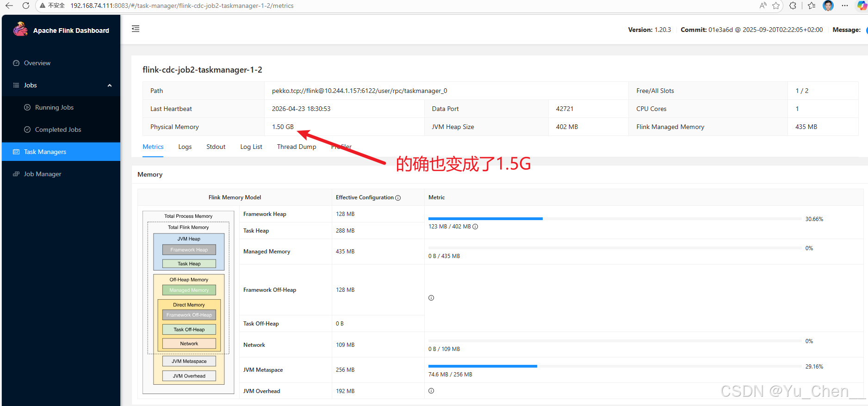Click the Completed Jobs check icon

[x=27, y=129]
